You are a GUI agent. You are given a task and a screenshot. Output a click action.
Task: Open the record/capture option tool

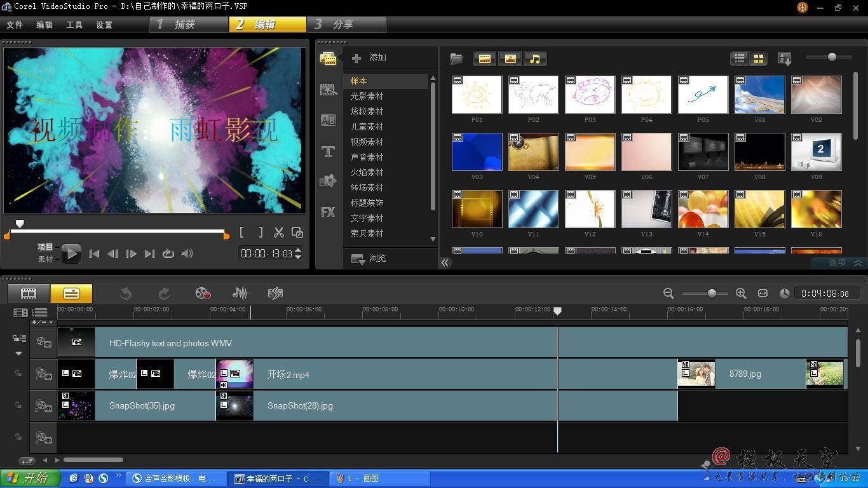coord(203,293)
